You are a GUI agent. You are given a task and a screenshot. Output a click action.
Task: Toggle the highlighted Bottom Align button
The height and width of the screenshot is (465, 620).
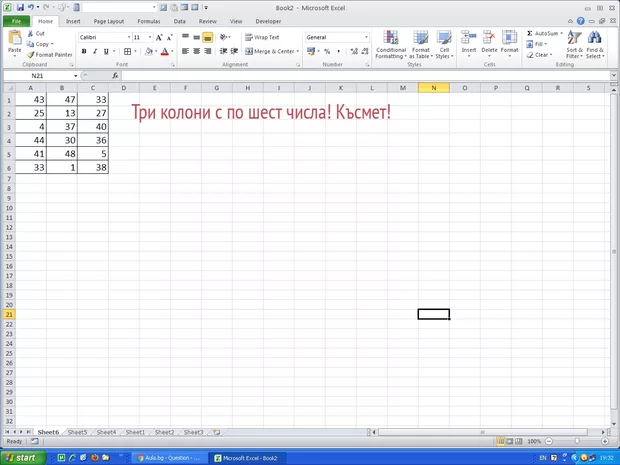(208, 37)
